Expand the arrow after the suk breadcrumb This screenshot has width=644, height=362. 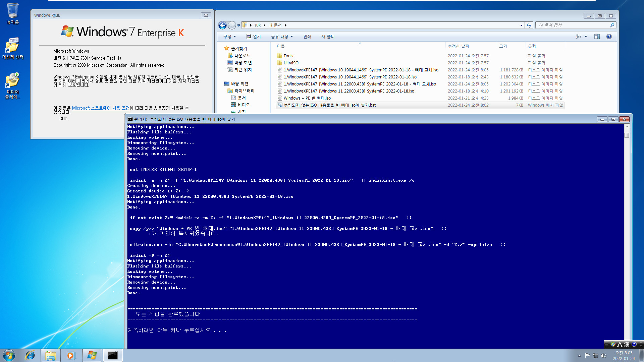264,25
